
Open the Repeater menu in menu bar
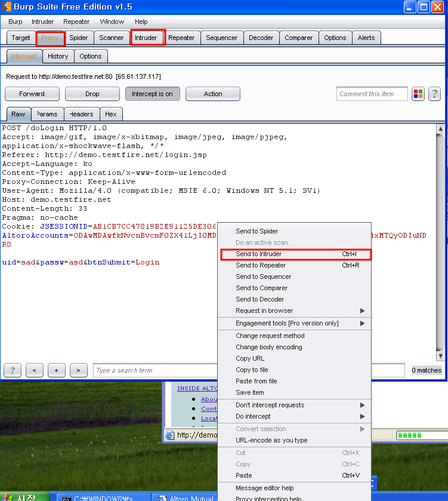click(76, 21)
